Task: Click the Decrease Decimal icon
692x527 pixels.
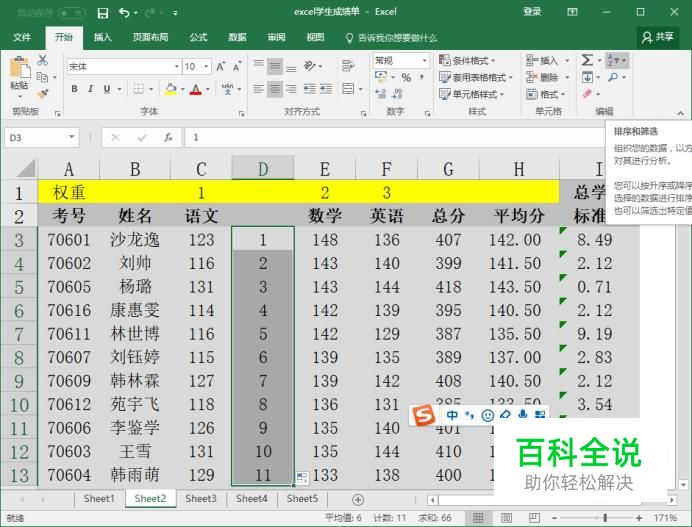Action: [x=397, y=94]
